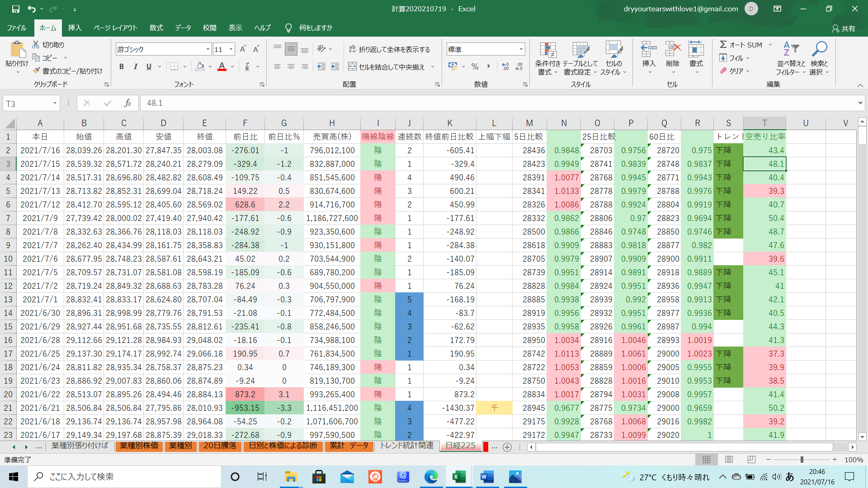Click the AutoSum sigma icon
Screen dimensions: 868x488
[x=723, y=45]
